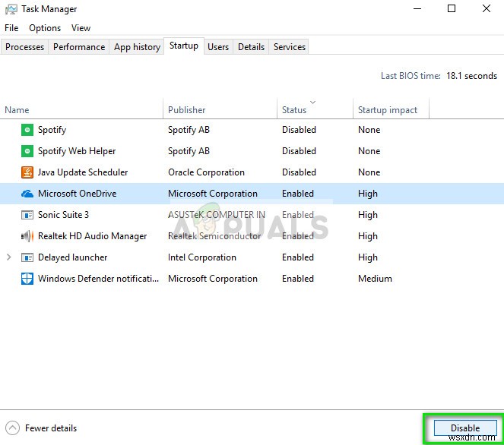Select the Delayed launcher entry name
The height and width of the screenshot is (445, 504).
point(73,257)
